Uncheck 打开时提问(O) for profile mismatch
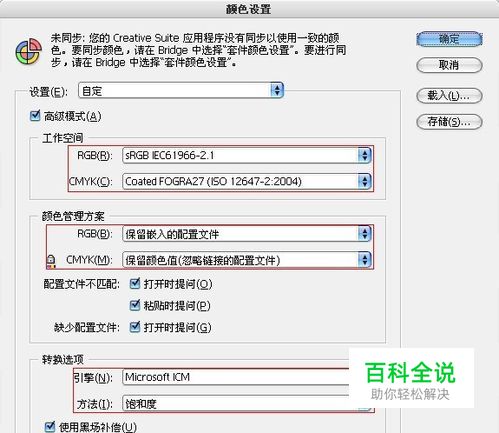Viewport: 499px width, 433px height. click(x=135, y=284)
